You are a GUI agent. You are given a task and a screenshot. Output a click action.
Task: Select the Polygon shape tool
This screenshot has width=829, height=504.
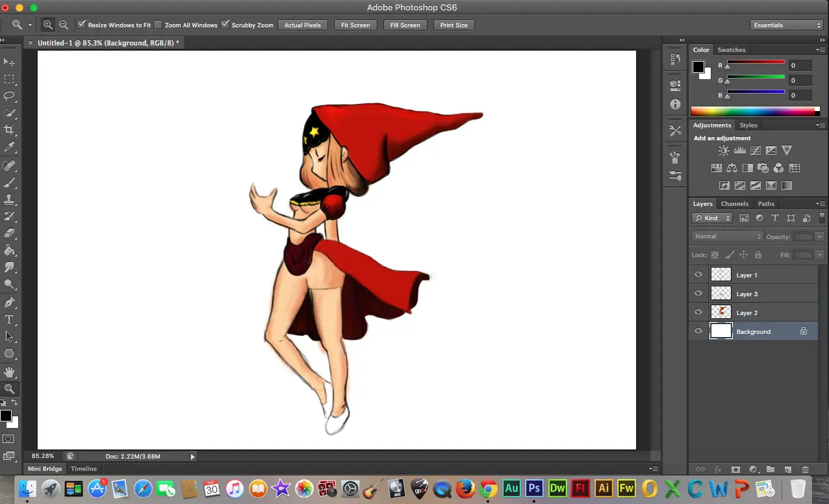(9, 353)
